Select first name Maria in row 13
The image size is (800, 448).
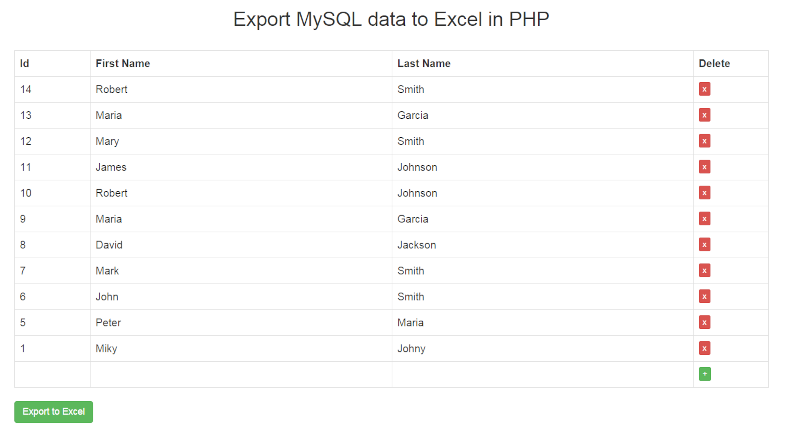point(109,115)
